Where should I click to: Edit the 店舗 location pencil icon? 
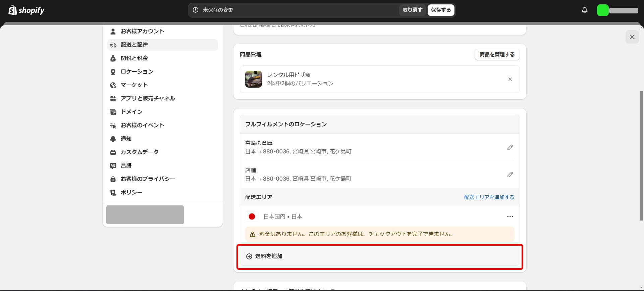click(x=510, y=175)
